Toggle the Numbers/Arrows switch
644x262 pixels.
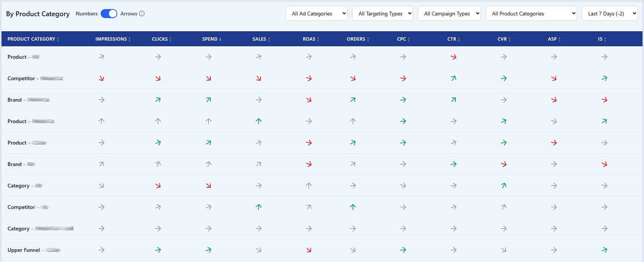coord(109,14)
